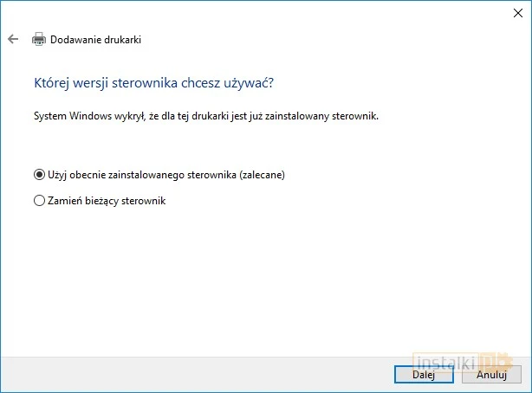Click the word 'zainstalowany' in the description
This screenshot has height=393, width=532.
[x=306, y=115]
